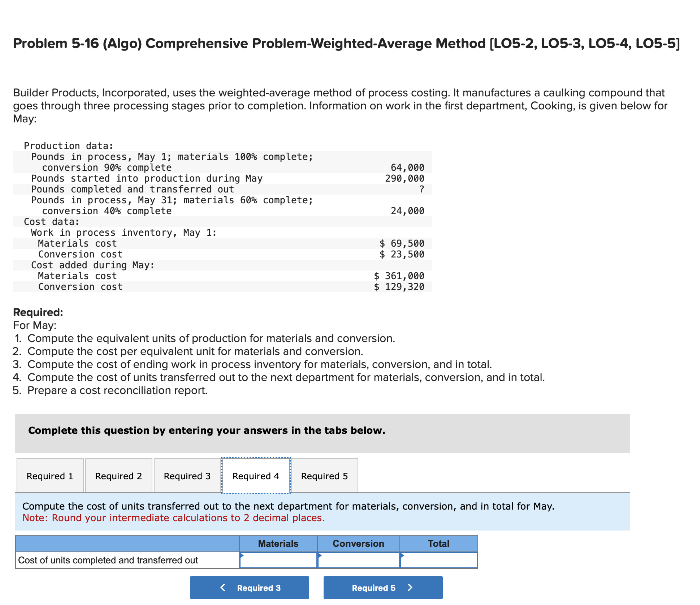The image size is (700, 605).
Task: Click the Total cost input cell
Action: pyautogui.click(x=438, y=560)
